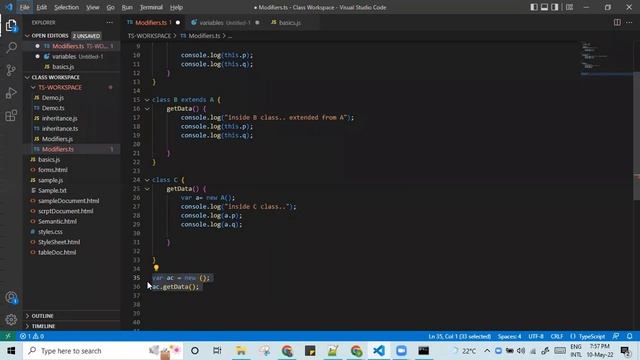Open the Terminal menu
The width and height of the screenshot is (640, 360).
(x=151, y=7)
